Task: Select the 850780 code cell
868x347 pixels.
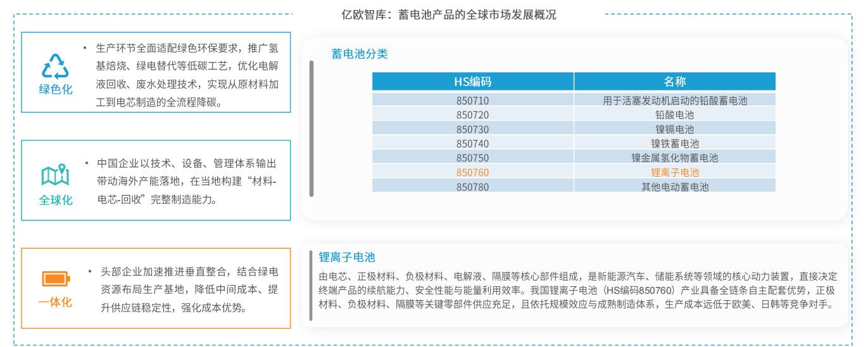Action: tap(472, 187)
